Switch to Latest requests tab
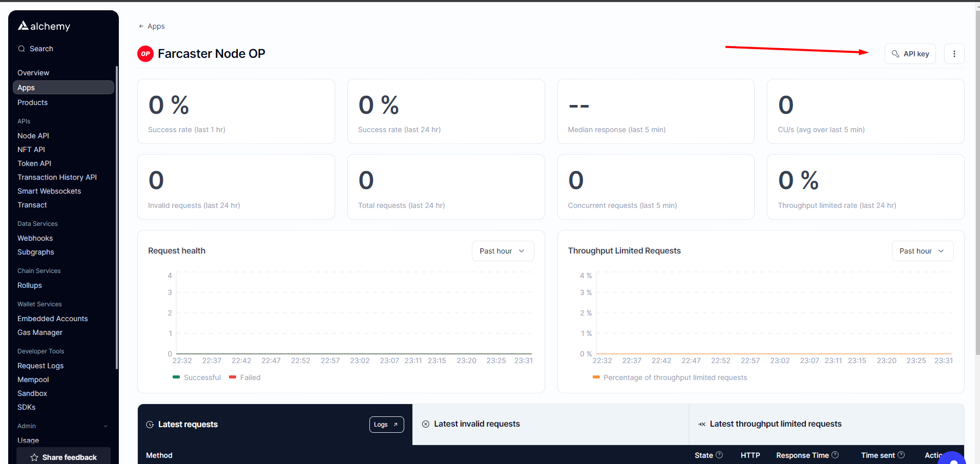Screen dimensions: 980x464 [x=275, y=425]
